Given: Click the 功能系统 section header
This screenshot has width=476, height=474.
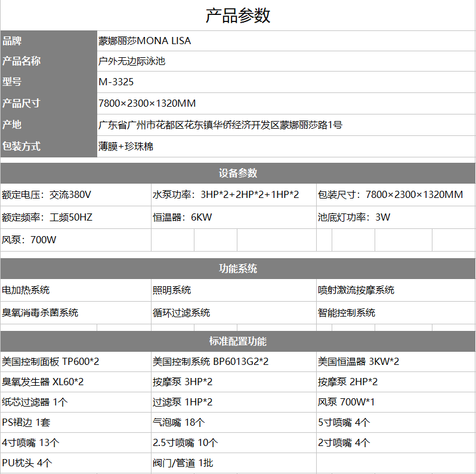Looking at the screenshot, I should point(238,269).
